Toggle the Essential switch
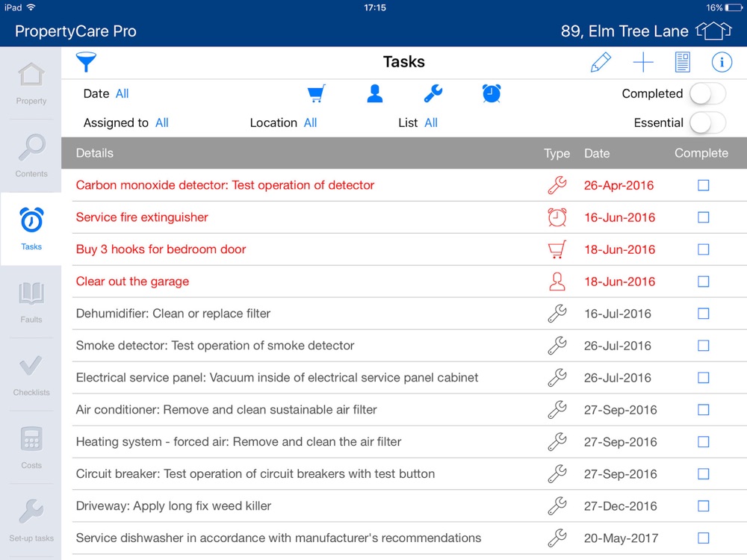Screen dimensions: 747x560 point(707,123)
